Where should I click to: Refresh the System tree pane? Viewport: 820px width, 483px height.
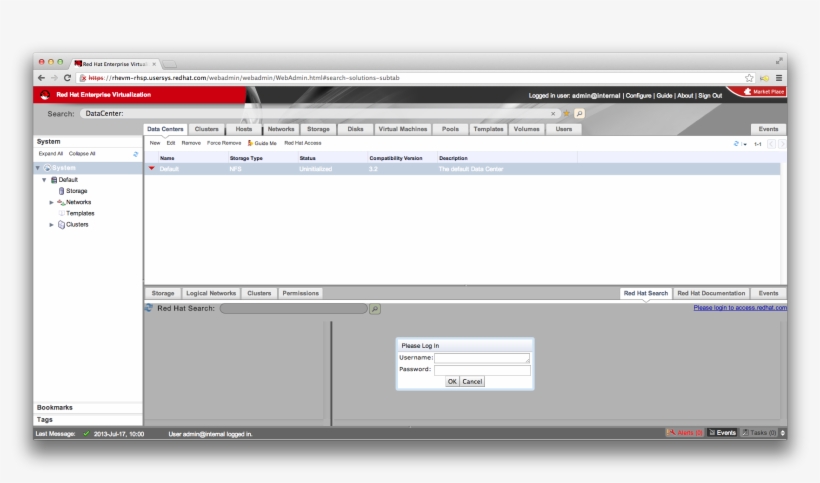pyautogui.click(x=135, y=154)
